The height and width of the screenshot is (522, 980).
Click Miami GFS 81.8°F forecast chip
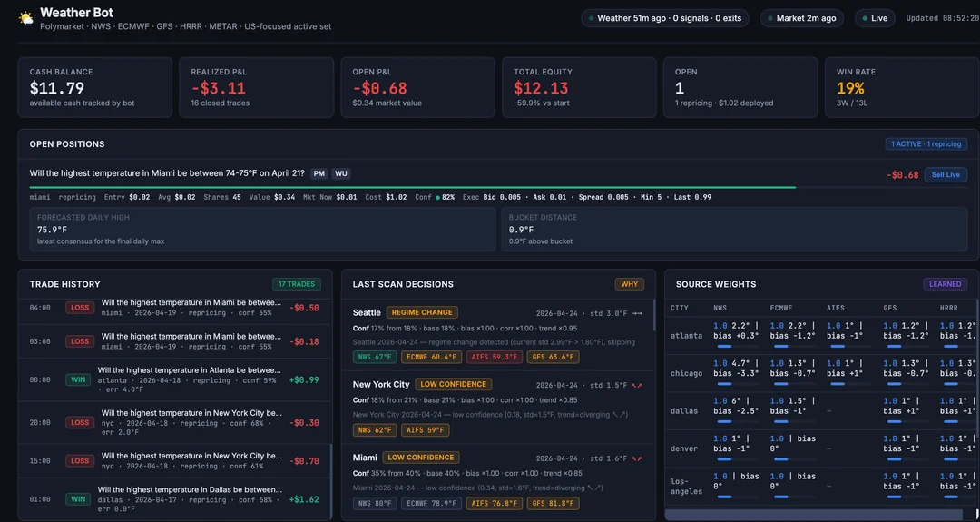pyautogui.click(x=554, y=503)
